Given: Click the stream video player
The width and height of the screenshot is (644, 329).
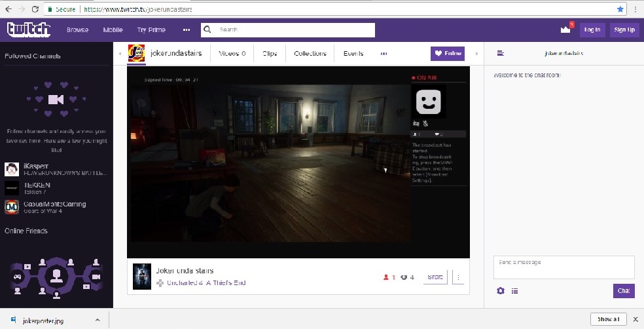Looking at the screenshot, I should coord(298,162).
